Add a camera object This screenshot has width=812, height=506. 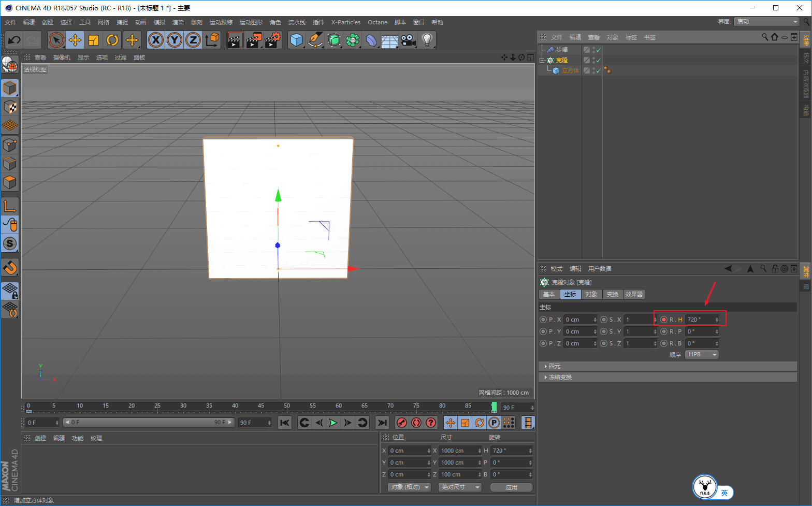tap(409, 40)
